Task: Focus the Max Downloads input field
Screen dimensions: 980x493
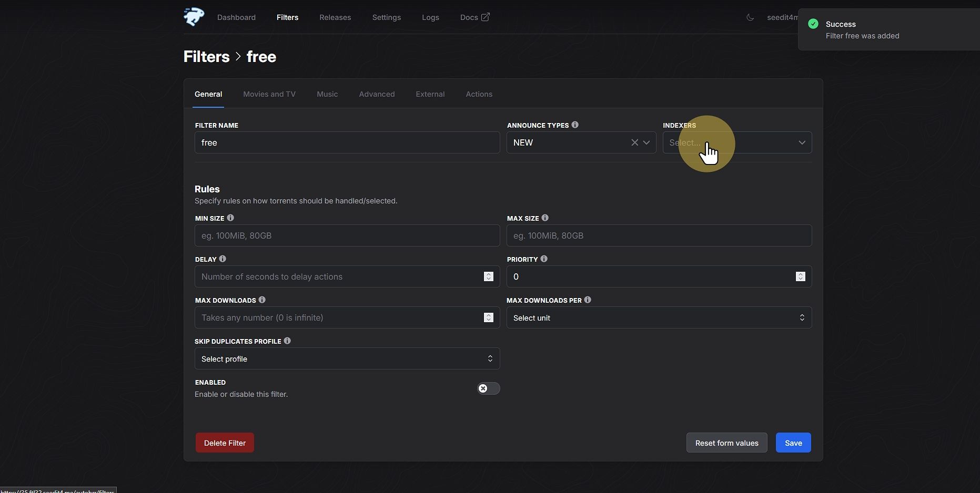Action: point(347,317)
